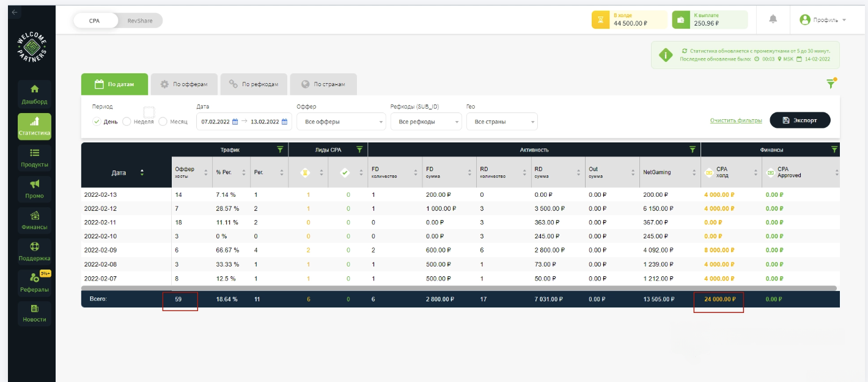The height and width of the screenshot is (382, 868).
Task: Open end date calendar icon
Action: pyautogui.click(x=284, y=122)
